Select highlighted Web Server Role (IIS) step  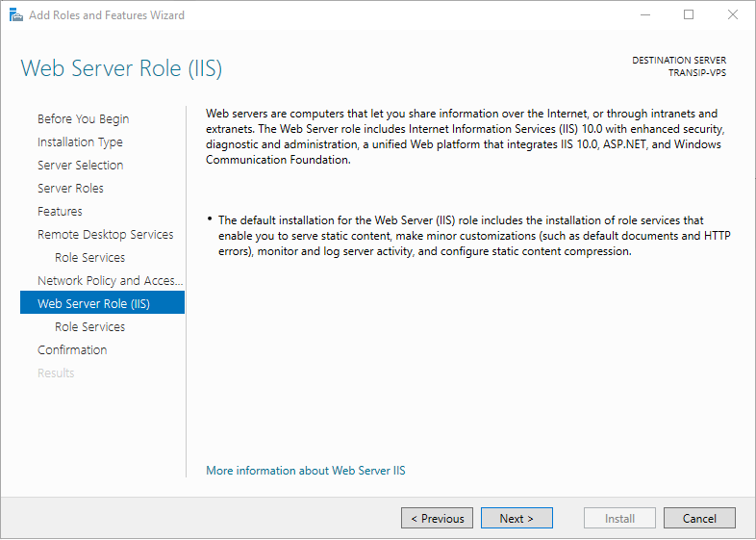(x=102, y=302)
